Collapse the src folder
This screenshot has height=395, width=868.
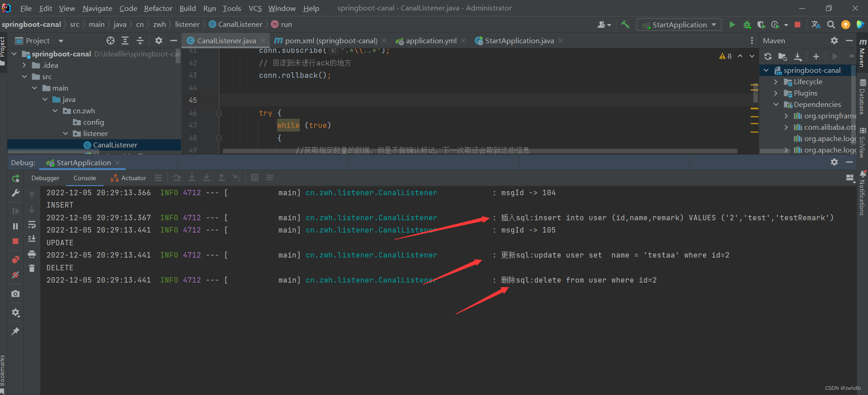click(25, 76)
